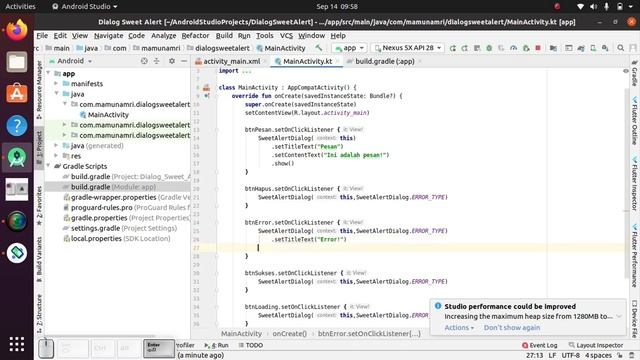Click Apply Changes and Restart Activity icon
The width and height of the screenshot is (640, 360).
pos(464,48)
